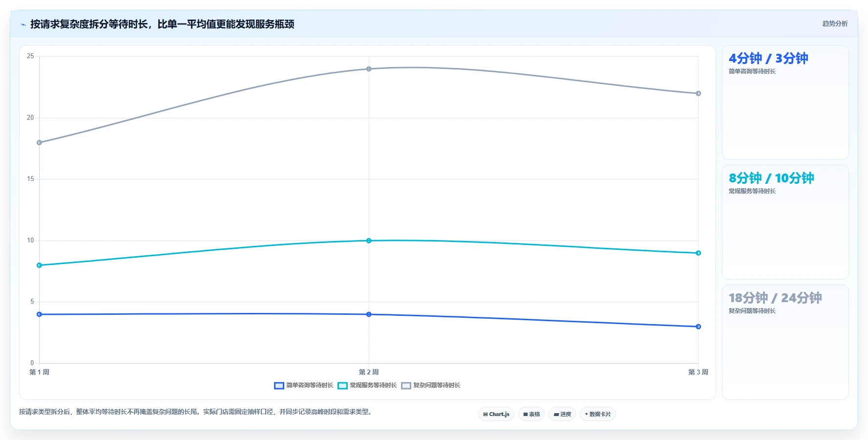Click blue line data point at 第 2 周
This screenshot has width=868, height=440.
(369, 314)
